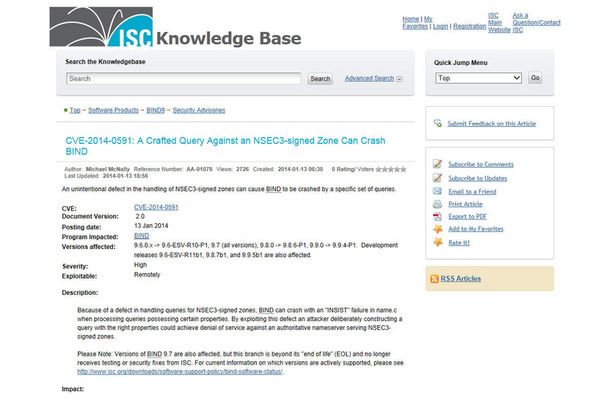Click the Impact heading
Image resolution: width=610 pixels, height=400 pixels.
click(x=73, y=389)
